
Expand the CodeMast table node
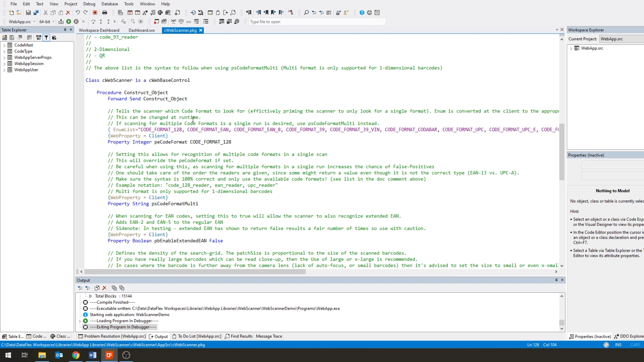(4, 45)
